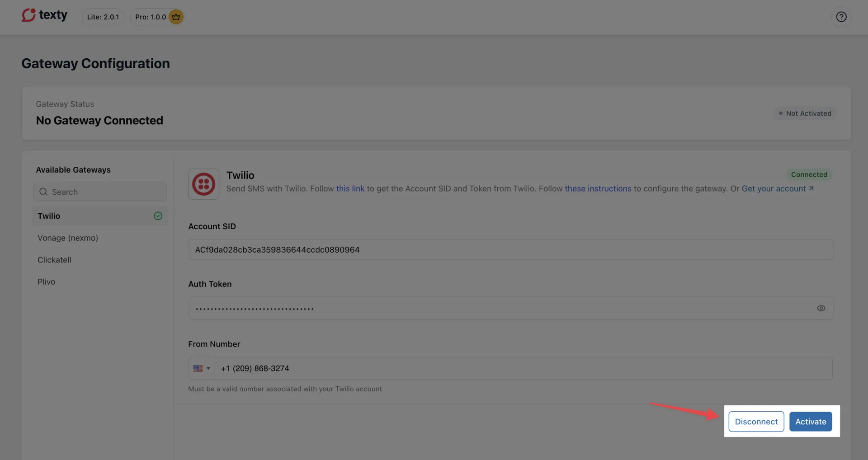The height and width of the screenshot is (460, 868).
Task: Click the Twilio heading text
Action: [240, 175]
